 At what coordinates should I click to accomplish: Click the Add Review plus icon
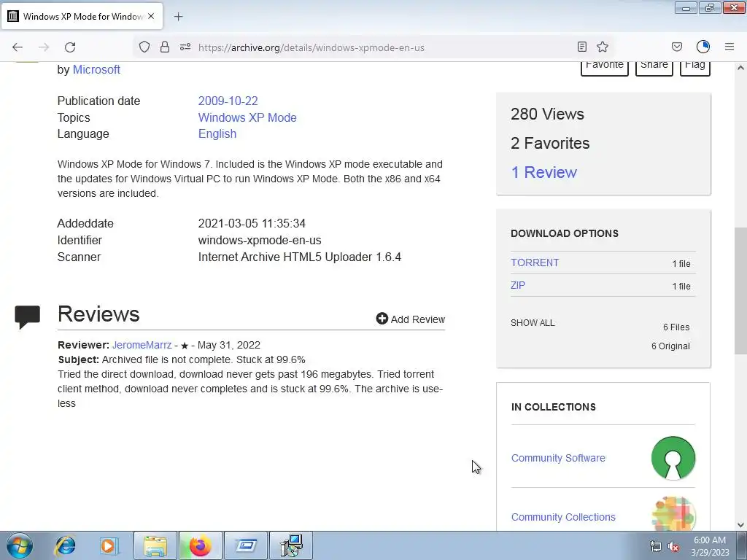[x=382, y=319]
